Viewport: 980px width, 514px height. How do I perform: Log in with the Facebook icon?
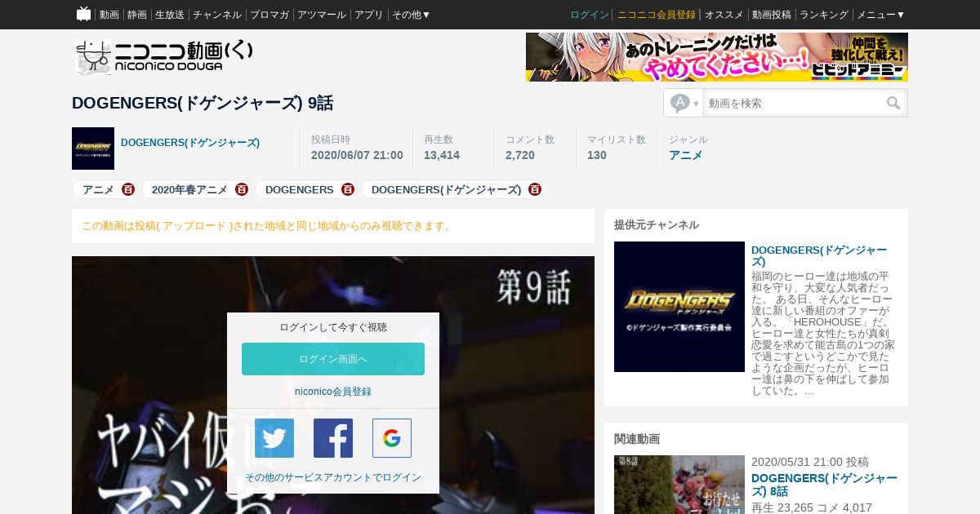coord(333,438)
